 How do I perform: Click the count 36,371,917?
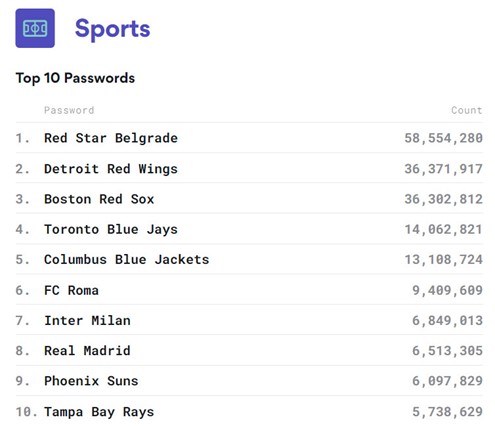tap(444, 169)
